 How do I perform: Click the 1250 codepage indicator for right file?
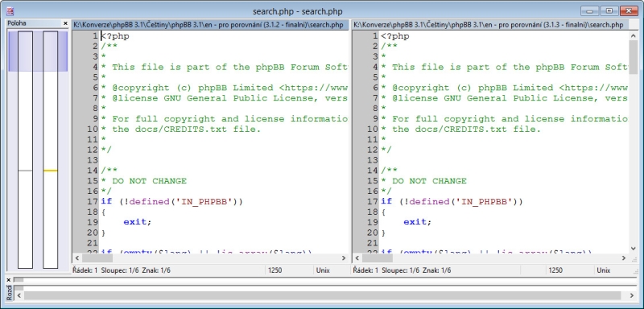[555, 270]
